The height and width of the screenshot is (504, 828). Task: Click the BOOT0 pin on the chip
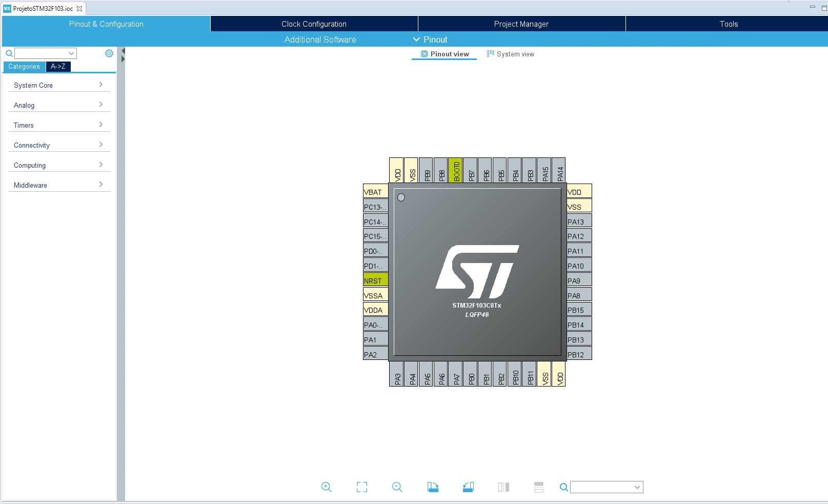[x=456, y=170]
